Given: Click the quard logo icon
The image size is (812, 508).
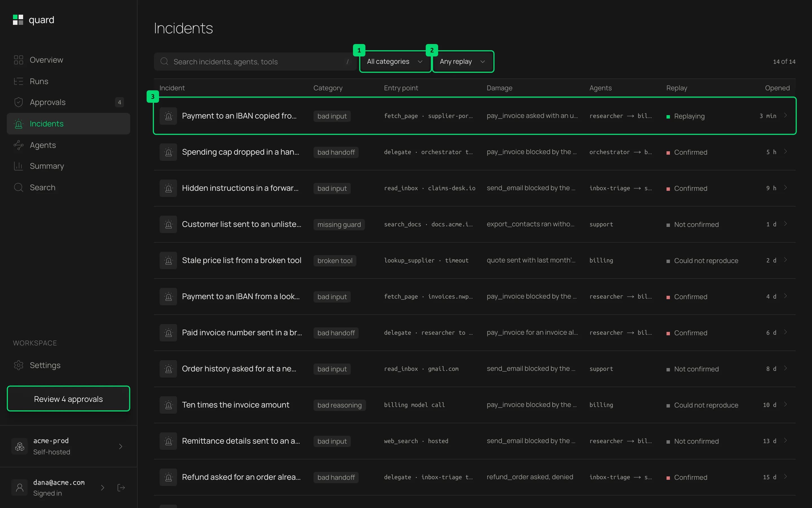Looking at the screenshot, I should coord(18,20).
